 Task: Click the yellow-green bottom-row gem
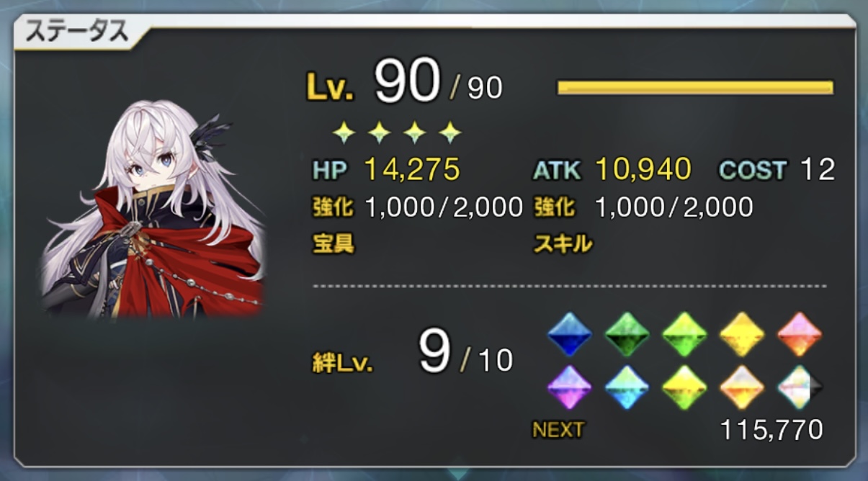point(684,387)
